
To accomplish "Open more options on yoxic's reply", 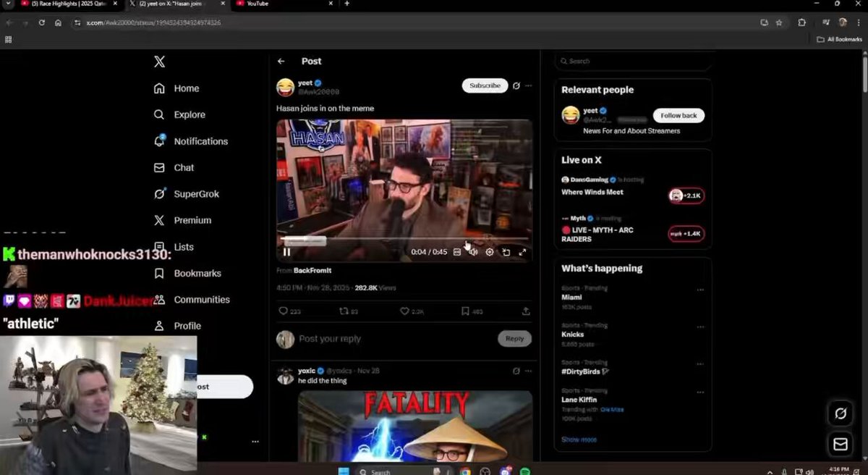I will pos(529,371).
